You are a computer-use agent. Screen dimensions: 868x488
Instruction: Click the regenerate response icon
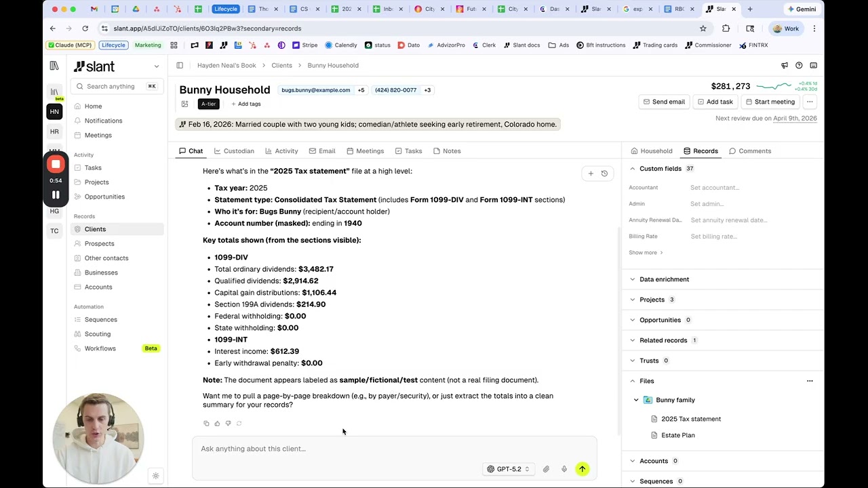click(239, 424)
